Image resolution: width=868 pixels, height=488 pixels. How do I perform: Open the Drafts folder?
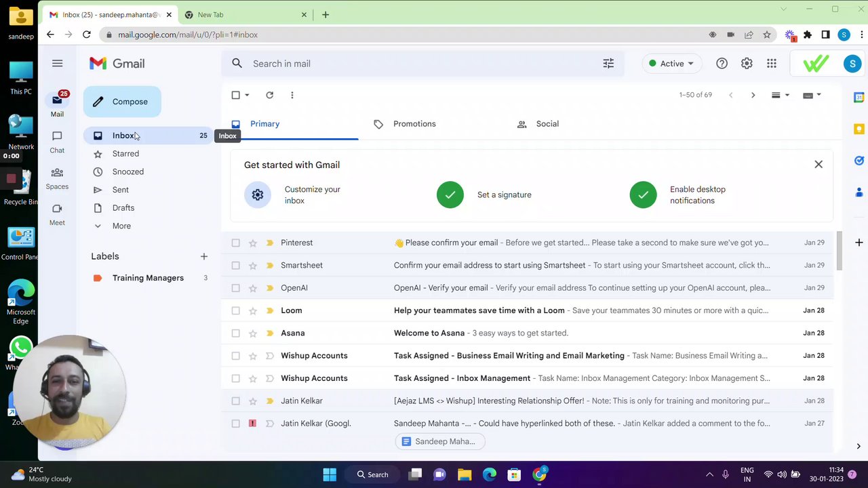123,208
